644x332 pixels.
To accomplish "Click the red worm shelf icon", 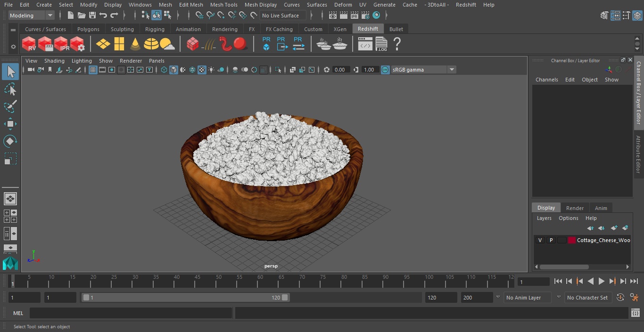I will (x=226, y=44).
